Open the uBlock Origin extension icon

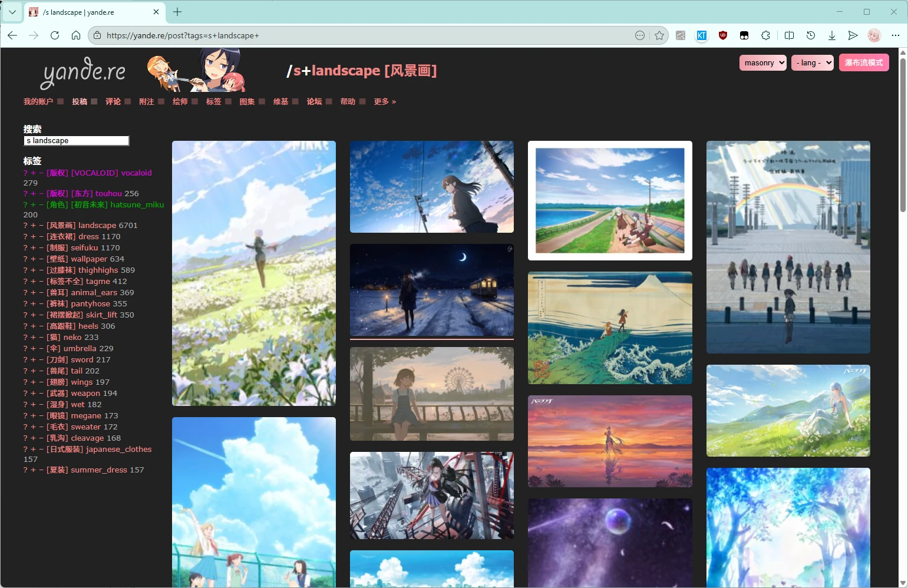[x=723, y=35]
